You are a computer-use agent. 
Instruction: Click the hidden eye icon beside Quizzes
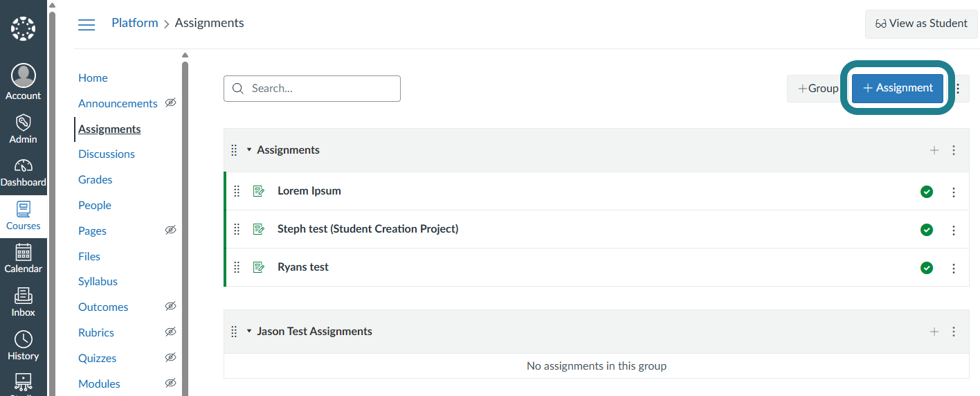tap(170, 357)
